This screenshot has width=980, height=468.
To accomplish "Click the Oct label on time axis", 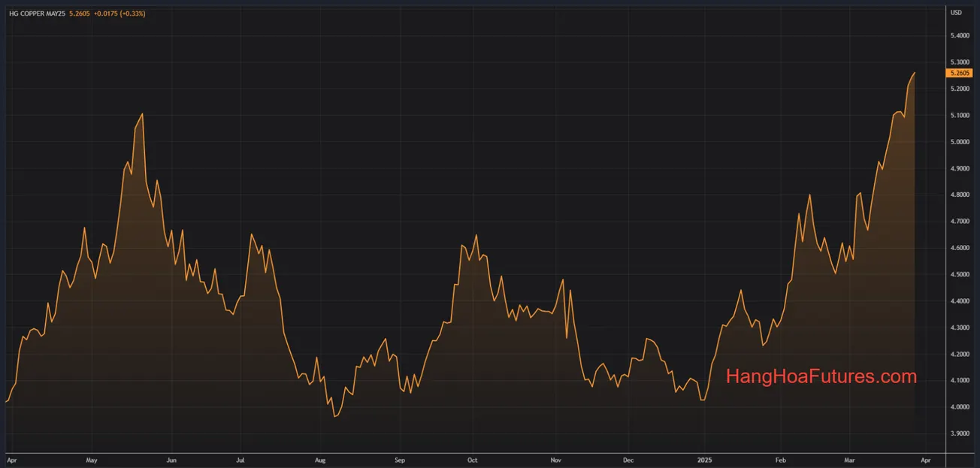I will [472, 460].
